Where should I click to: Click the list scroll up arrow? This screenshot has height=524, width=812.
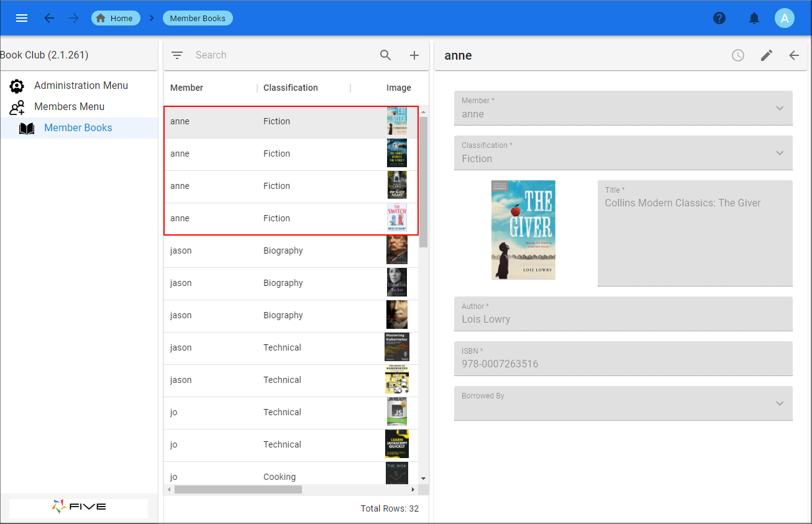pyautogui.click(x=424, y=113)
